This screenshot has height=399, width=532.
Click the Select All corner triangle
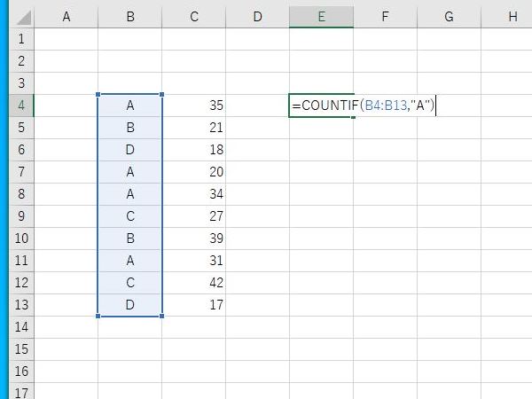[x=20, y=18]
